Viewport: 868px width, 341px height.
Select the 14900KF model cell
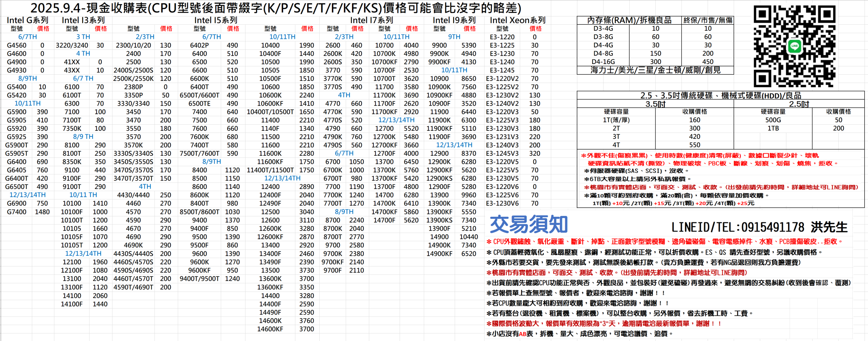pos(439,254)
